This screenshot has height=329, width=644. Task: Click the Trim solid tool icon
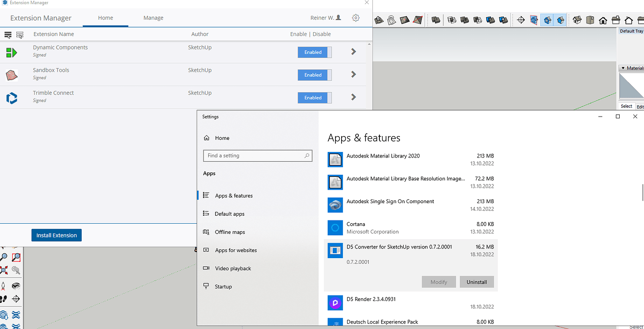click(x=490, y=20)
